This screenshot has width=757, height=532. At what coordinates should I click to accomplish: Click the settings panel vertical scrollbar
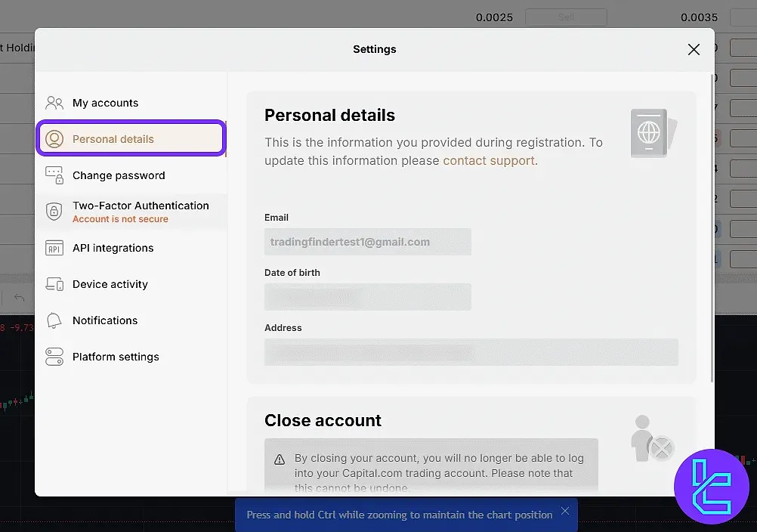[710, 227]
